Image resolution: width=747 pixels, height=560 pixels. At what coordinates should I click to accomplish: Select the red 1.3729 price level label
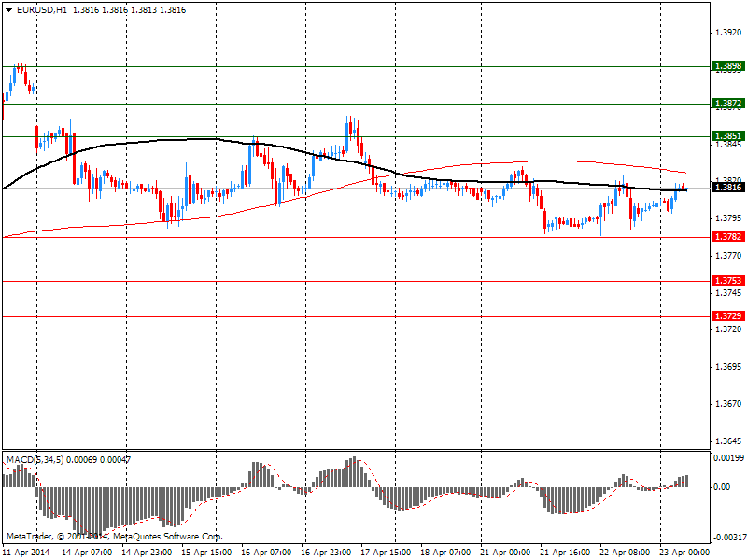pos(727,316)
